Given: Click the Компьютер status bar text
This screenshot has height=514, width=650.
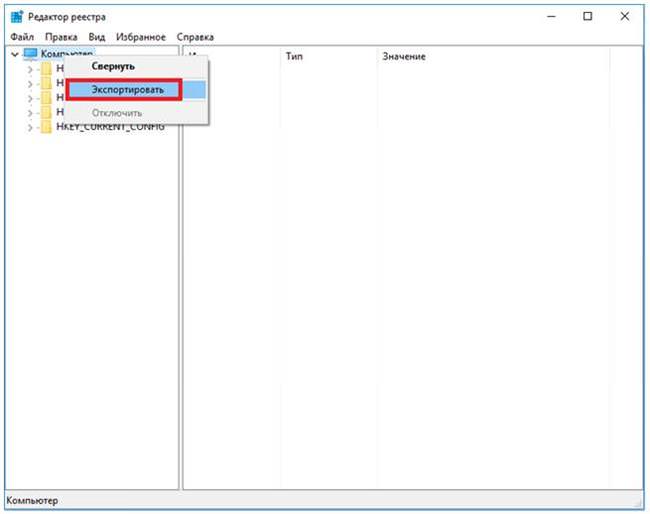Looking at the screenshot, I should (32, 500).
